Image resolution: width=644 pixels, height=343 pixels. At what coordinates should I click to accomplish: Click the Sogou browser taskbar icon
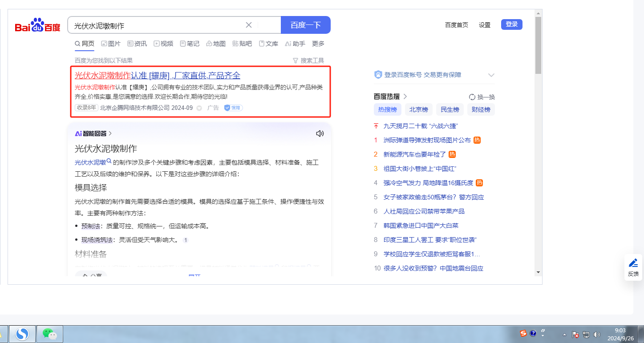point(22,334)
